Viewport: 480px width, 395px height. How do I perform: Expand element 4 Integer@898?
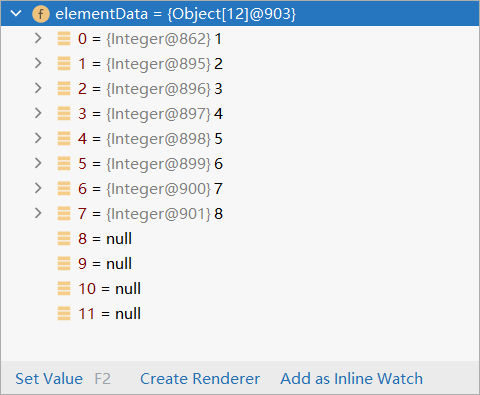[x=38, y=138]
